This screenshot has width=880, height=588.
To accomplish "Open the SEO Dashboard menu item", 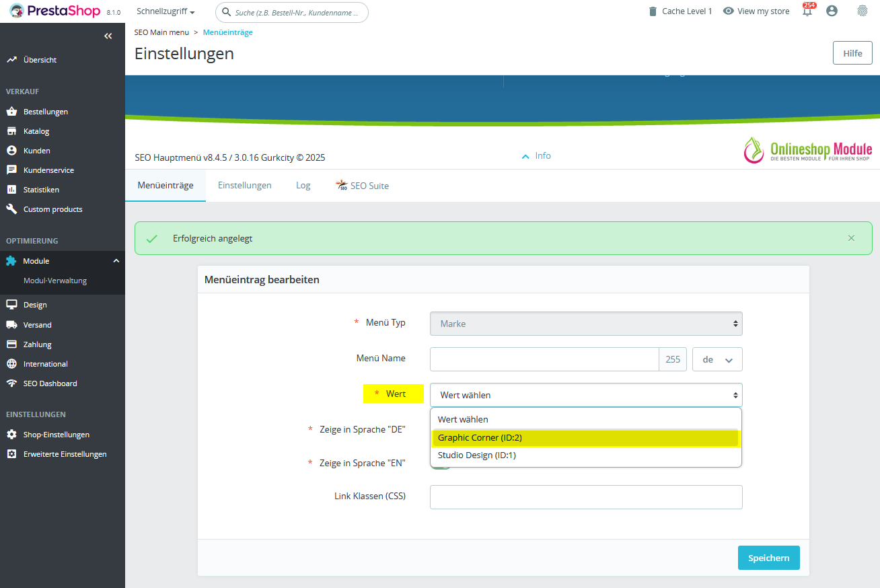I will coord(50,383).
